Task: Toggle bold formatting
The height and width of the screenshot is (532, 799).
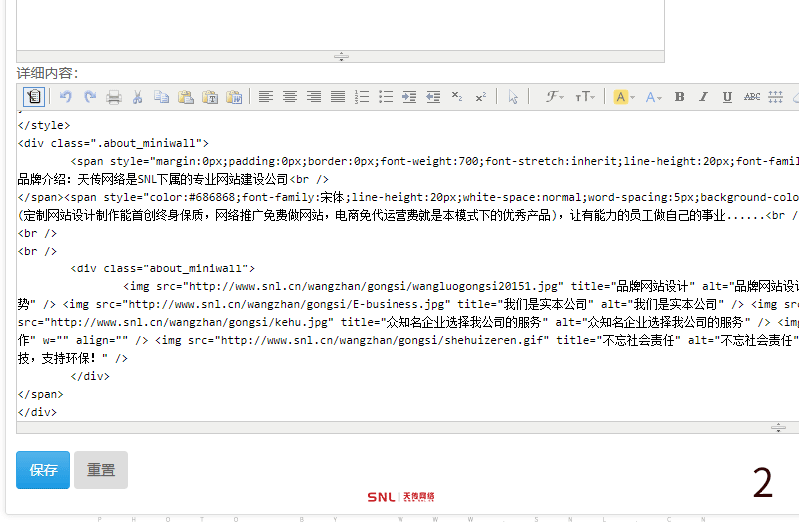Action: (679, 96)
